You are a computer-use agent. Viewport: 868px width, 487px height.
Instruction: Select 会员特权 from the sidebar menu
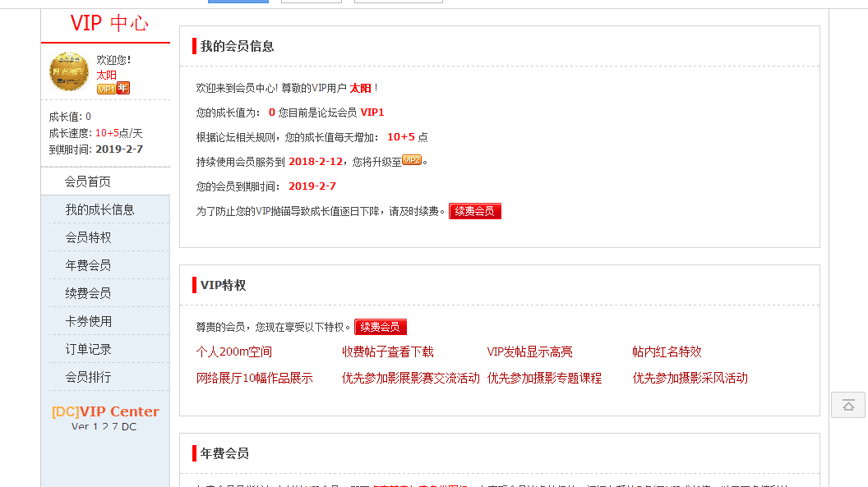click(88, 237)
